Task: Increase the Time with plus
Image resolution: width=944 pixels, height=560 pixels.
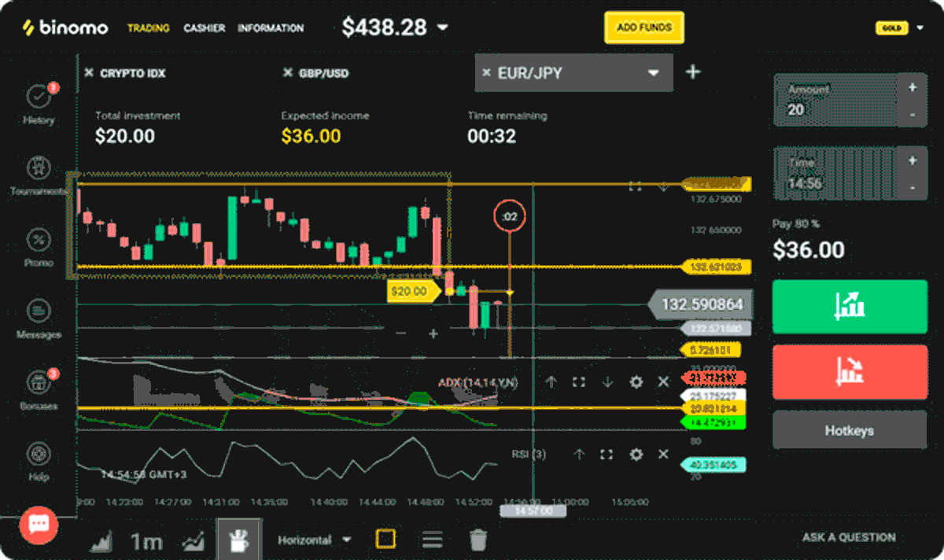Action: (x=912, y=160)
